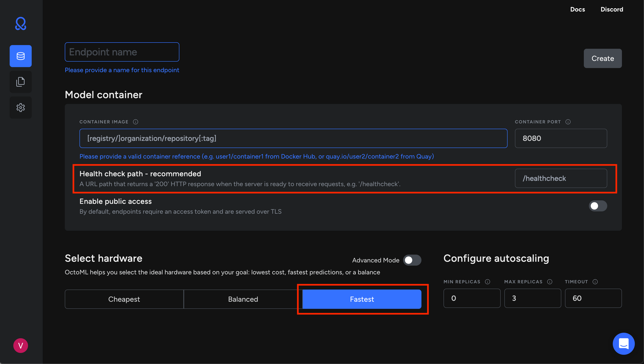The image size is (644, 364).
Task: Click the Min Replicas info icon
Action: coord(488,282)
